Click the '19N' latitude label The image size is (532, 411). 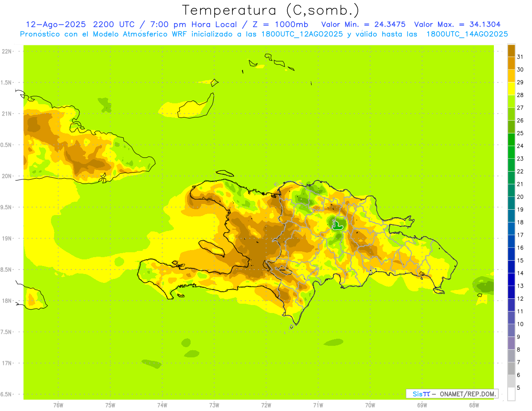coord(7,239)
